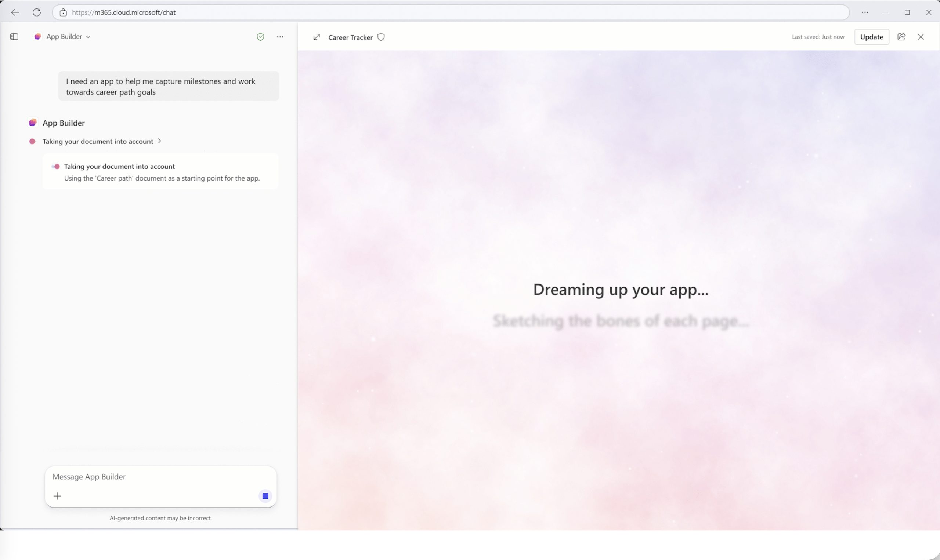Stop the app generation with the blue square
This screenshot has height=560, width=940.
tap(265, 495)
